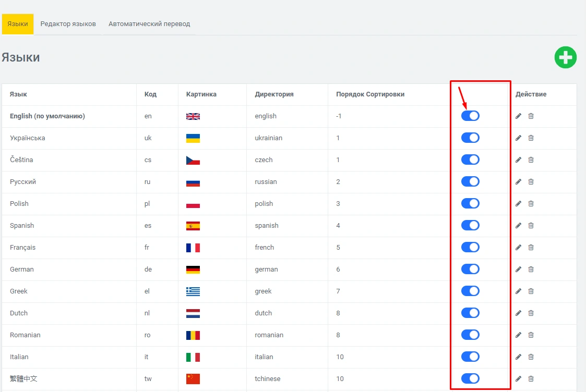Click the Язык column header
Viewport: 586px width, 392px height.
coord(18,94)
